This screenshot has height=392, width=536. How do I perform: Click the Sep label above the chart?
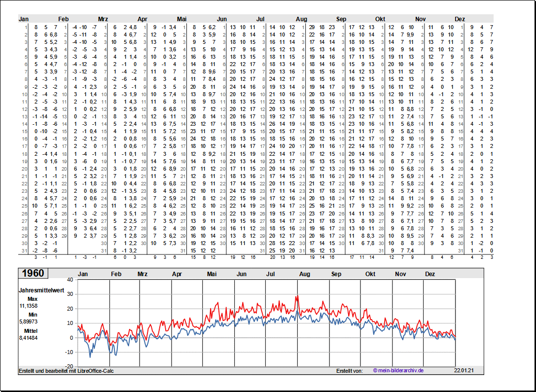tap(336, 274)
